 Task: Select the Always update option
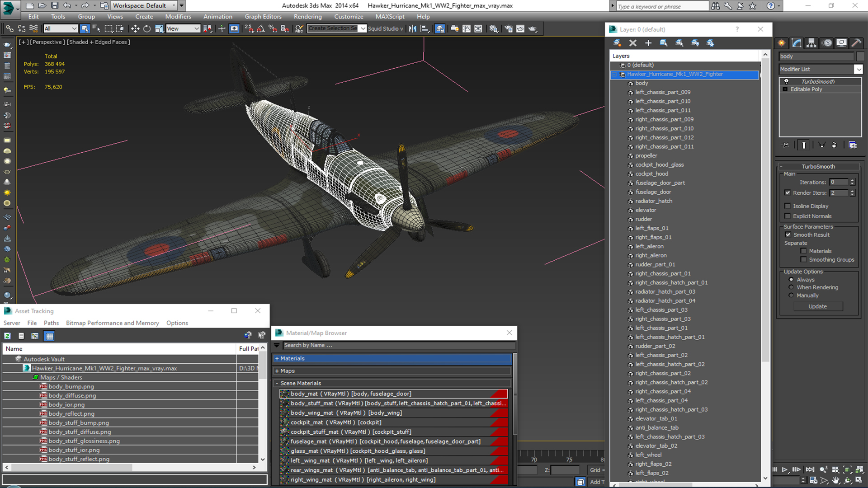791,280
